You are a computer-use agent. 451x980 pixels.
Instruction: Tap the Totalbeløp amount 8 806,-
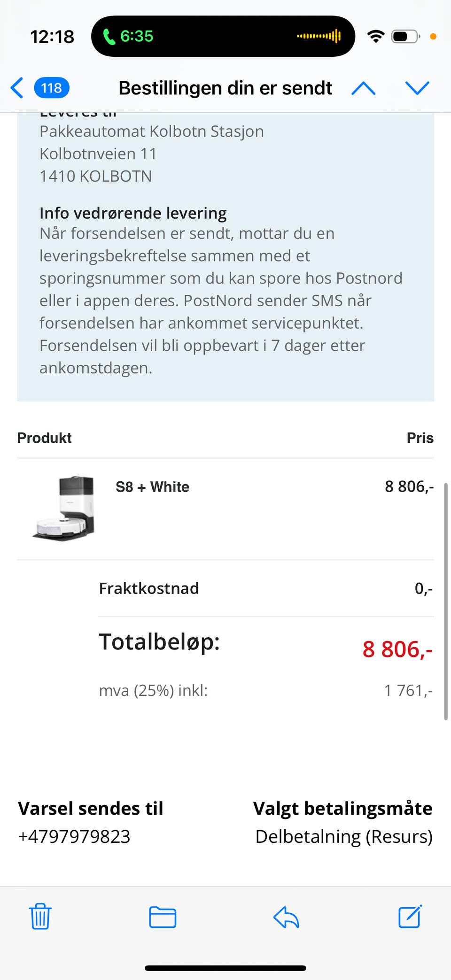click(x=397, y=649)
